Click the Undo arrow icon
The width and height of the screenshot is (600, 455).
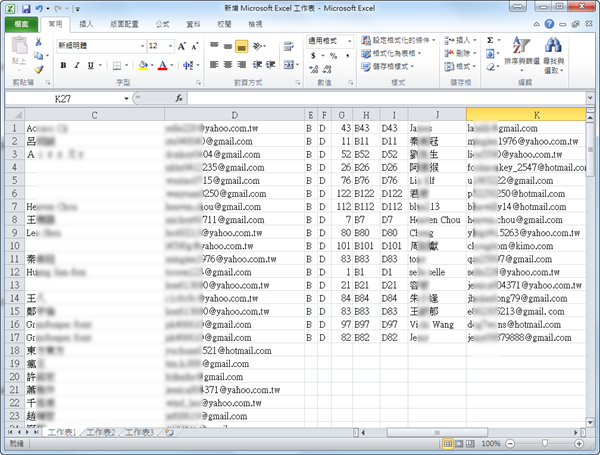(x=39, y=8)
